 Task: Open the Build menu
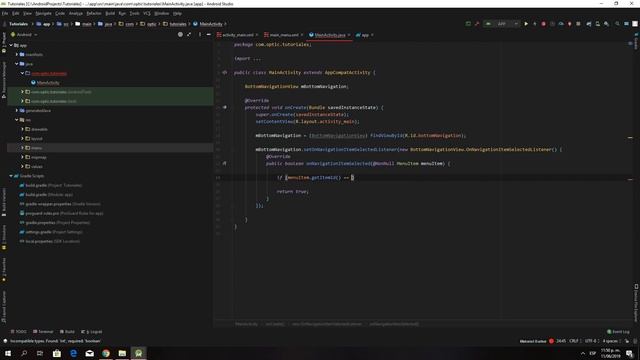pos(110,13)
